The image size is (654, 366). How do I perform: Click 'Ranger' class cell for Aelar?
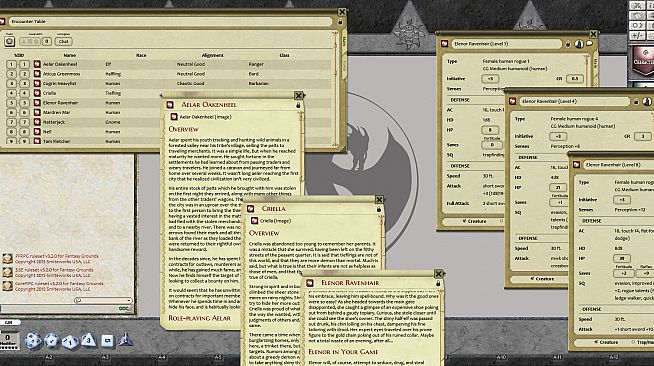256,64
